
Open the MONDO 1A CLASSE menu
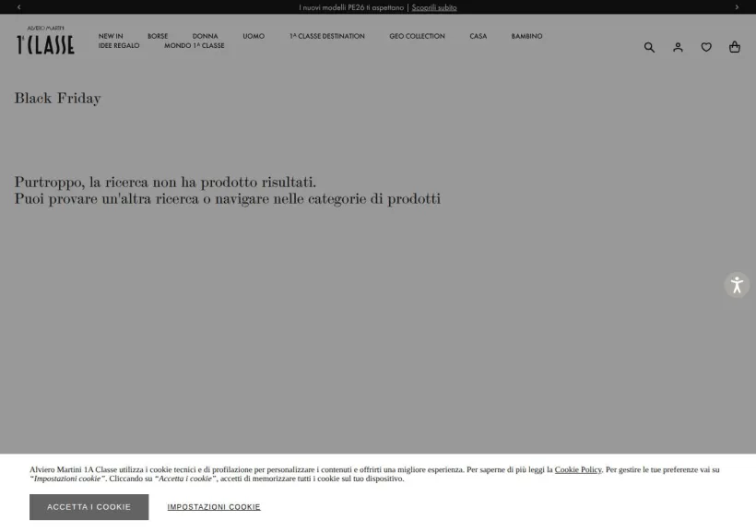pos(195,45)
